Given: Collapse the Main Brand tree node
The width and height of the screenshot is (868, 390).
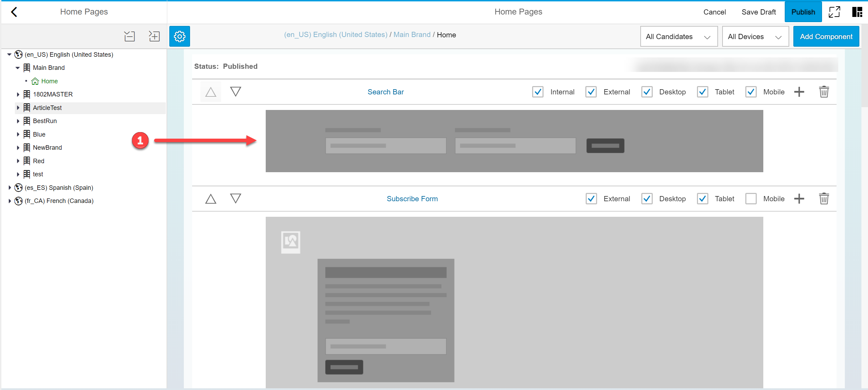Looking at the screenshot, I should [x=18, y=68].
